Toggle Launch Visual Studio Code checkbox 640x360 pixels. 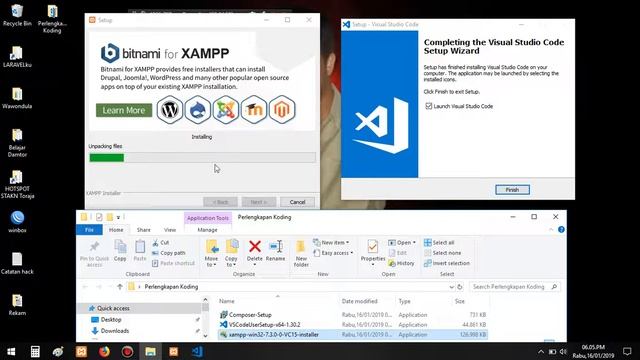tap(429, 106)
